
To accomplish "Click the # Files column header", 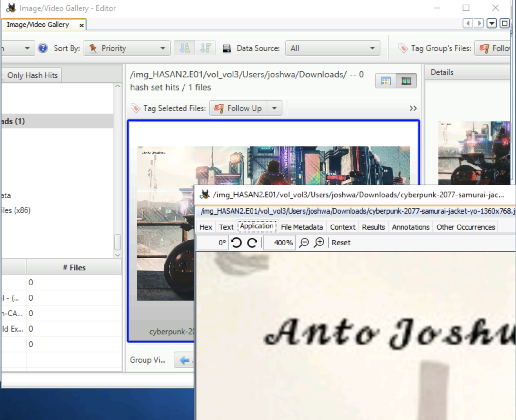I will (74, 267).
